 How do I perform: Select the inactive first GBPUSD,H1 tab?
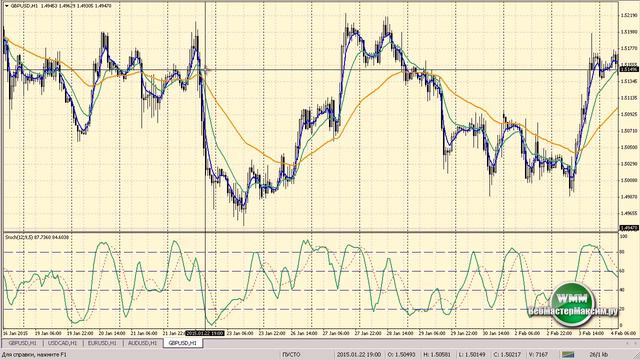pyautogui.click(x=22, y=343)
